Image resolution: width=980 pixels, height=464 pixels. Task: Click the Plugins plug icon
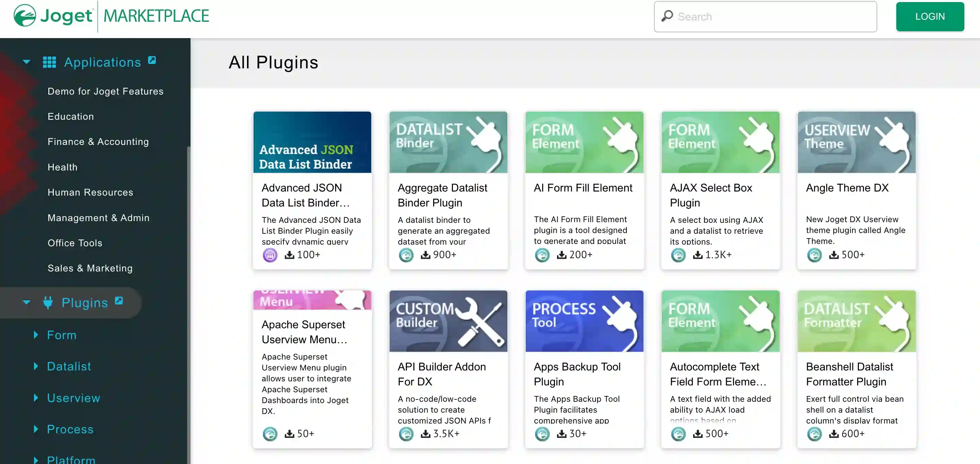pos(48,302)
